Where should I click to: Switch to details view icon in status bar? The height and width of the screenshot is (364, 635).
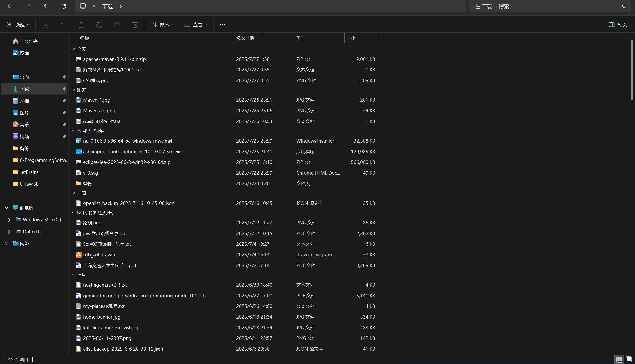(619, 360)
